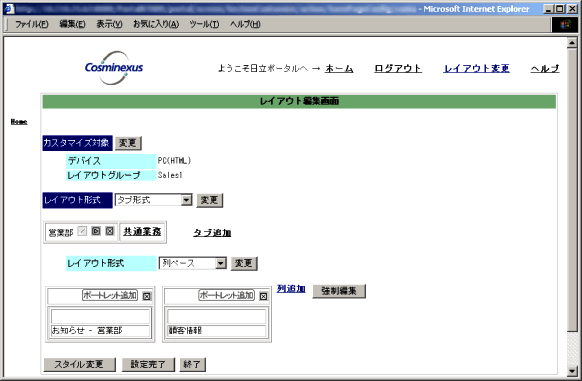Click the Windows flag throbber icon
This screenshot has width=582, height=381.
coord(565,24)
